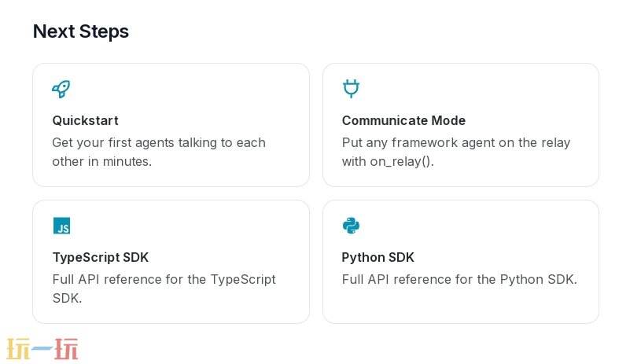Click "Get your first agents talking" description

pos(159,142)
